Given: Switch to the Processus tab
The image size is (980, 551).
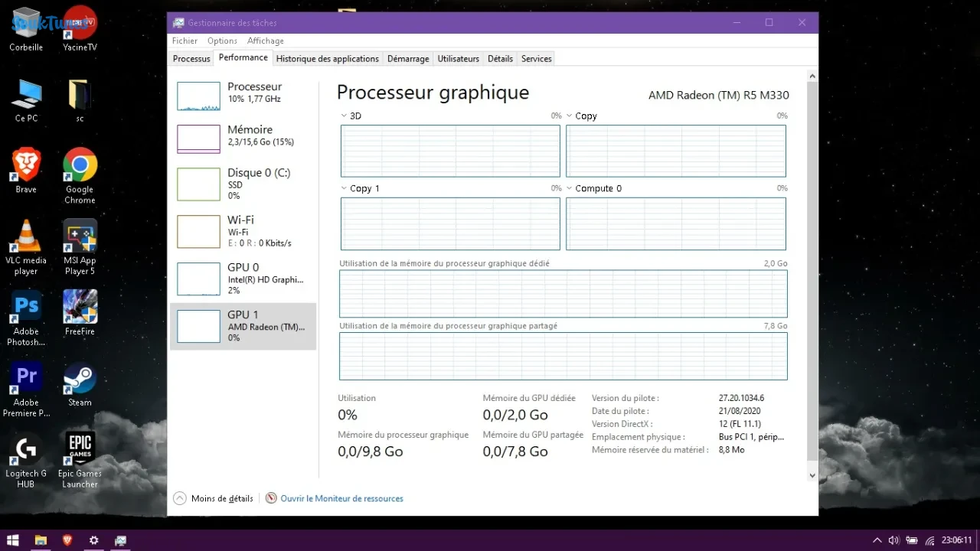Looking at the screenshot, I should coord(191,59).
